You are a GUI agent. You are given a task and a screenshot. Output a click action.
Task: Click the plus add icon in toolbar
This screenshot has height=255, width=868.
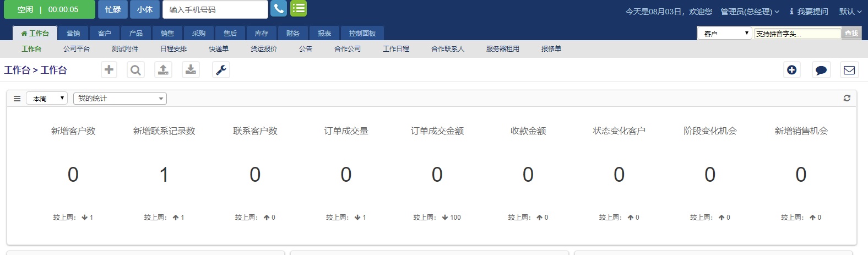(109, 70)
